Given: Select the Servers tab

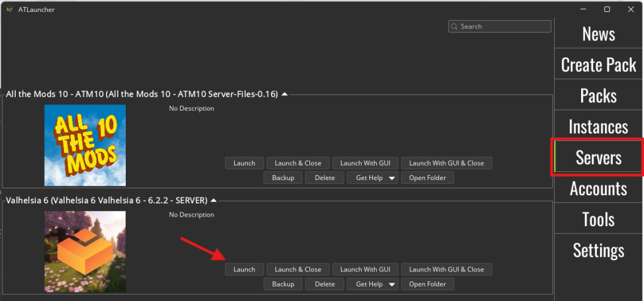Looking at the screenshot, I should [598, 157].
